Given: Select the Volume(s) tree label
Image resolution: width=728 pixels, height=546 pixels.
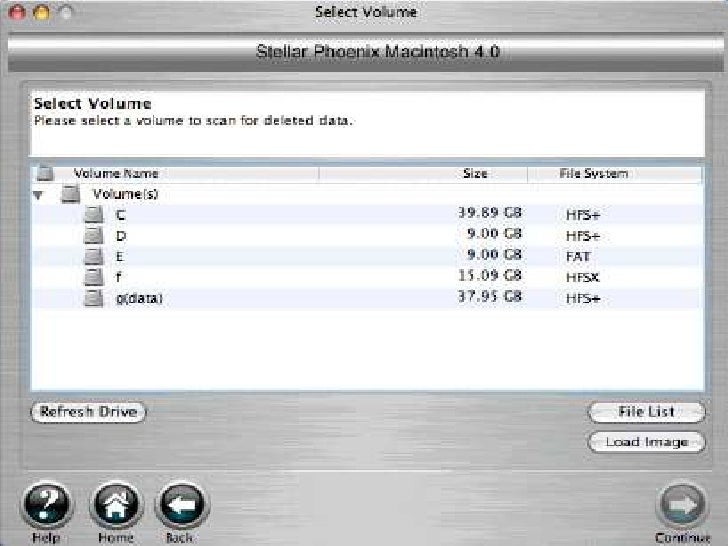Looking at the screenshot, I should click(125, 194).
